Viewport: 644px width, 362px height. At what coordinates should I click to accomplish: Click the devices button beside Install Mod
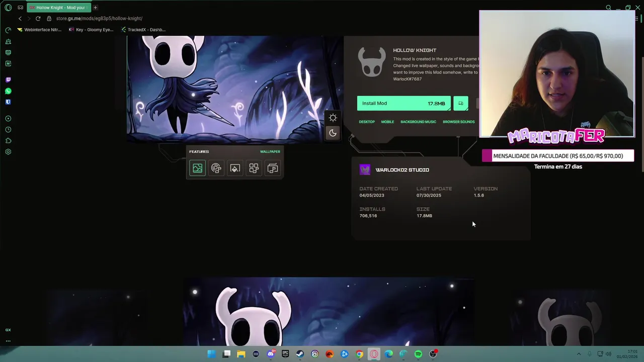pos(461,104)
